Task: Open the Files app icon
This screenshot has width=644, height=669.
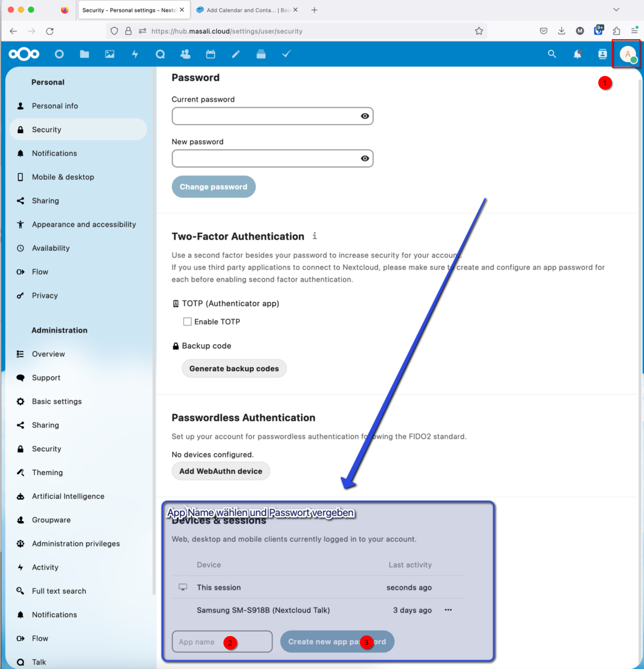Action: click(84, 54)
